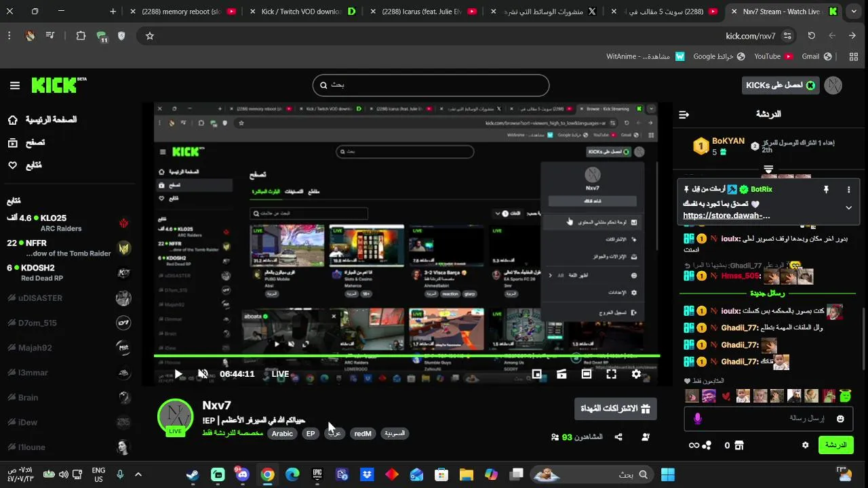
Task: Enter fullscreen in the video player
Action: click(x=611, y=374)
